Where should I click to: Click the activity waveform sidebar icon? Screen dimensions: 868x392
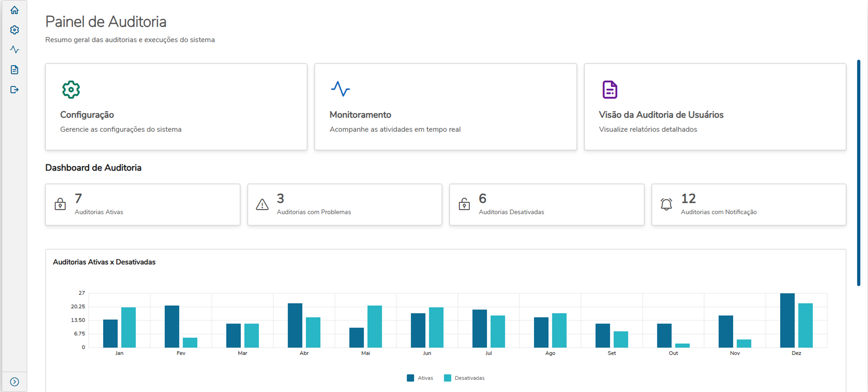[14, 49]
